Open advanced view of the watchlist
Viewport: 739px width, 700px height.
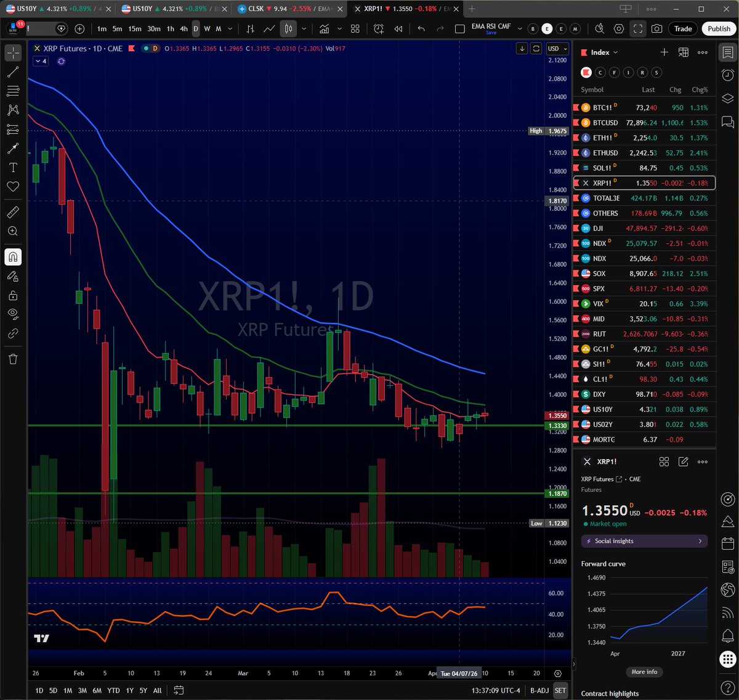683,52
